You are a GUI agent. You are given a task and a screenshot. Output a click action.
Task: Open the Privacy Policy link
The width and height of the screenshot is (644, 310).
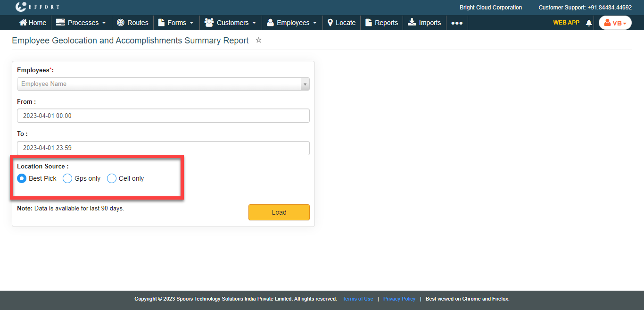(x=399, y=299)
